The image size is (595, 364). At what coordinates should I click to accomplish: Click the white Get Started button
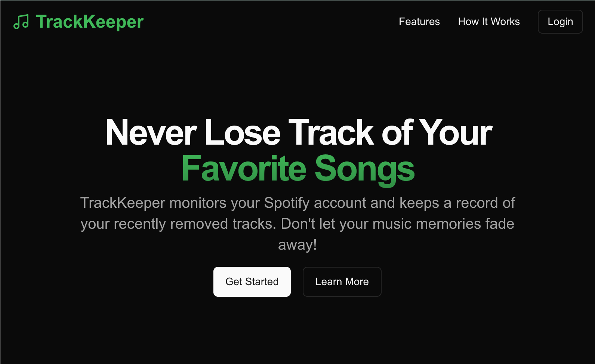pos(252,282)
